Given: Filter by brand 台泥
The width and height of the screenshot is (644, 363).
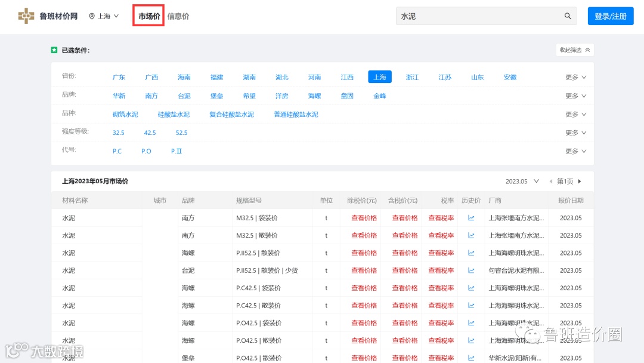Looking at the screenshot, I should coord(184,96).
